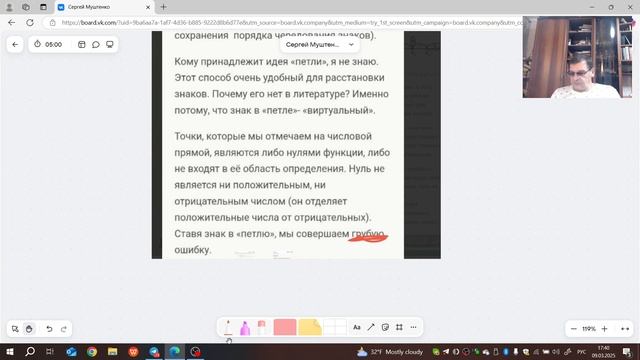
Task: Open a new browser tab
Action: point(163,7)
